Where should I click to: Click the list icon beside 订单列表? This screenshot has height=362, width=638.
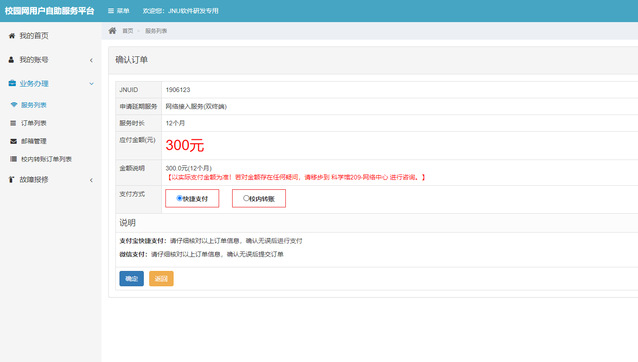click(13, 123)
